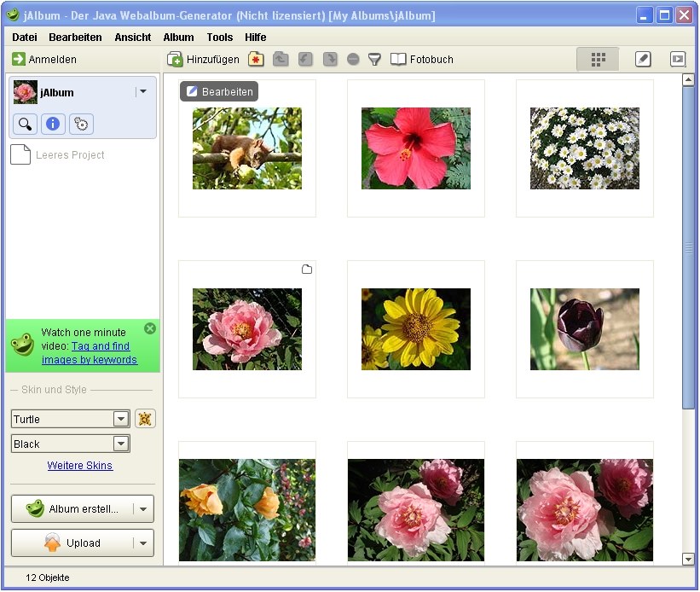This screenshot has width=700, height=592.
Task: Open the Black style dropdown
Action: [x=121, y=444]
